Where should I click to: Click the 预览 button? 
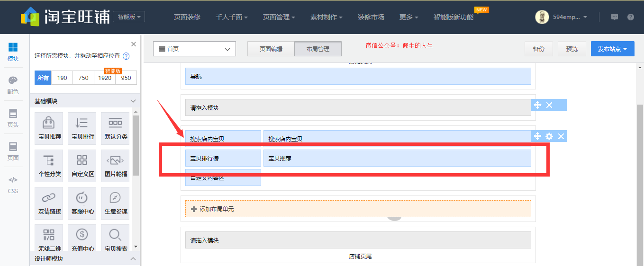click(x=572, y=49)
